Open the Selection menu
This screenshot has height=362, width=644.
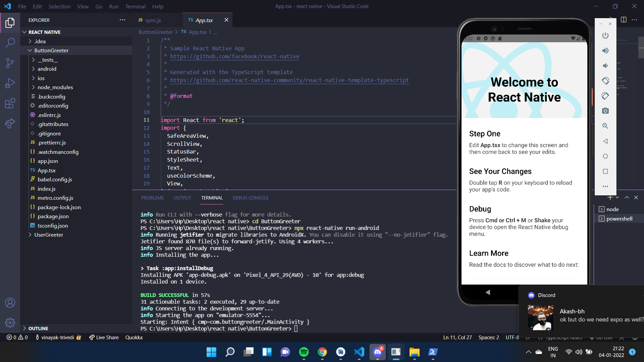(59, 6)
